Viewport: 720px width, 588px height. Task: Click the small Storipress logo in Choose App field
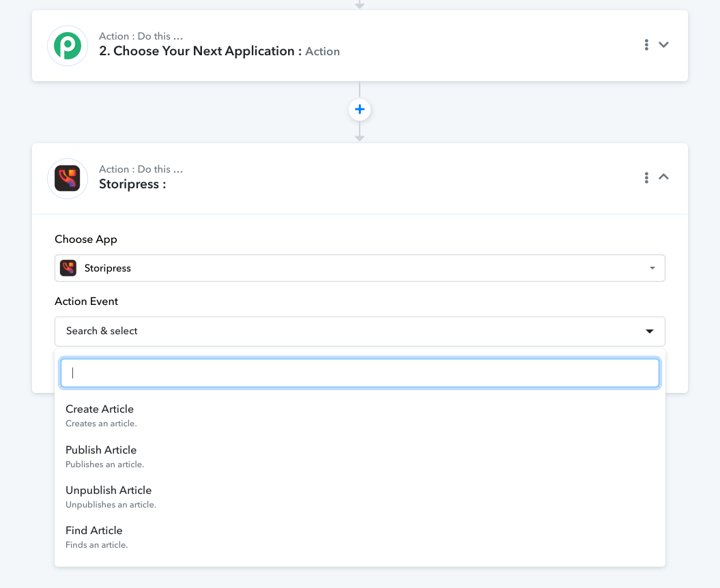click(x=68, y=268)
